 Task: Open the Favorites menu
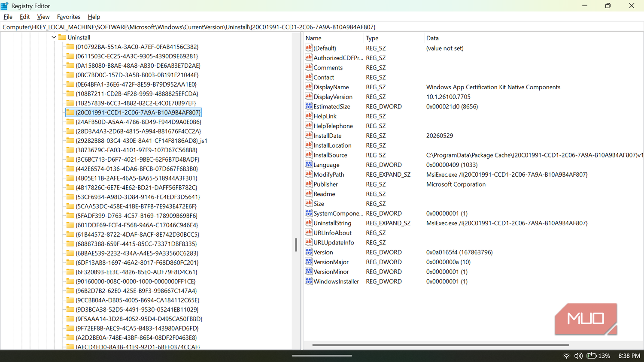(69, 17)
